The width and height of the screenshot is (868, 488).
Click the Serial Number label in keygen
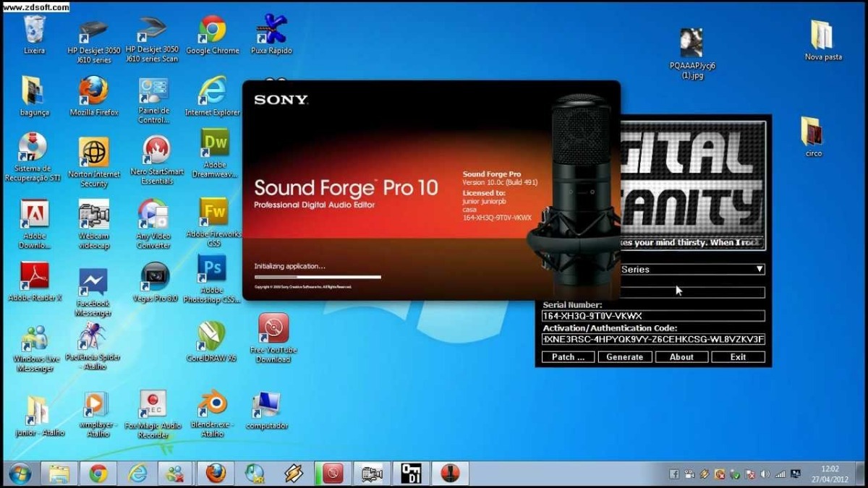tap(572, 305)
